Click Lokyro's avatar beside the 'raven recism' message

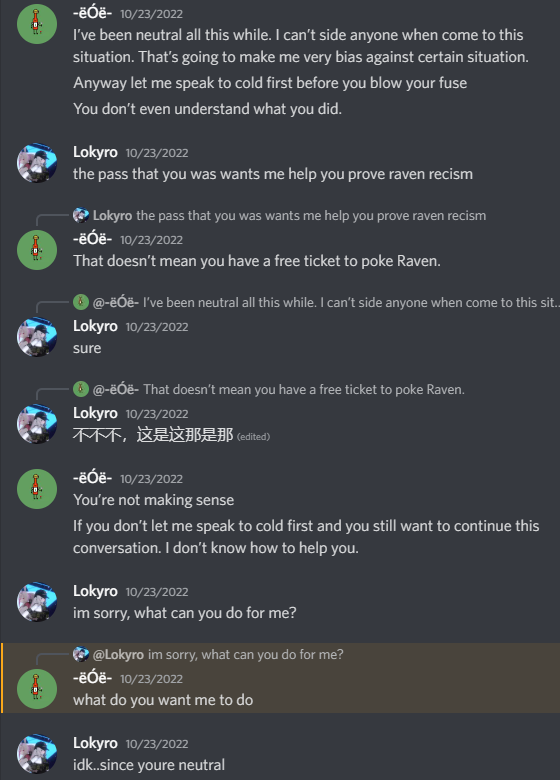[x=37, y=163]
